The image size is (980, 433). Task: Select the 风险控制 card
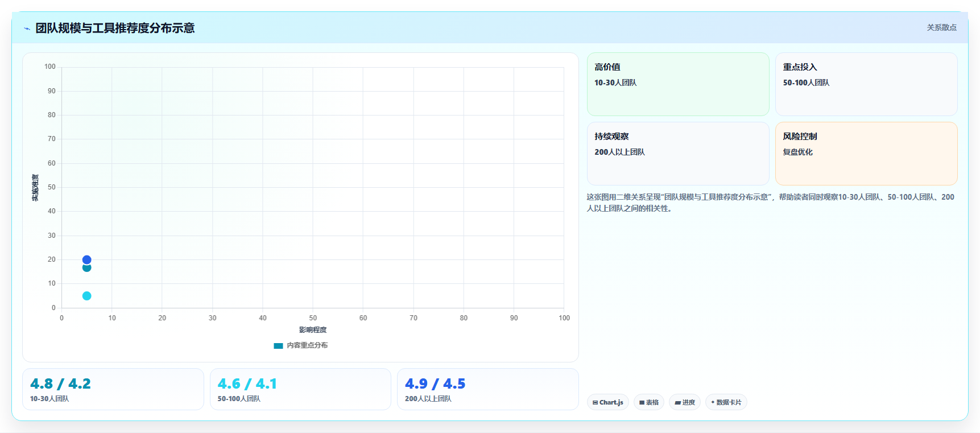(x=866, y=154)
